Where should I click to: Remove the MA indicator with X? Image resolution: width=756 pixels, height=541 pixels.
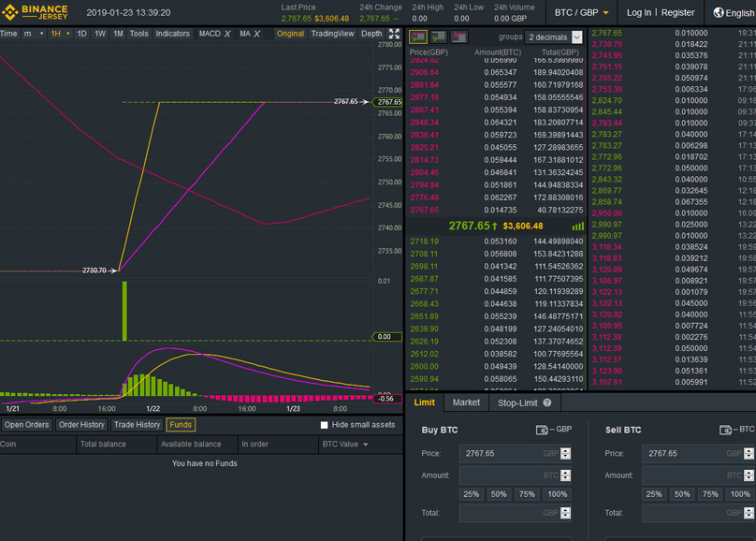(x=257, y=34)
